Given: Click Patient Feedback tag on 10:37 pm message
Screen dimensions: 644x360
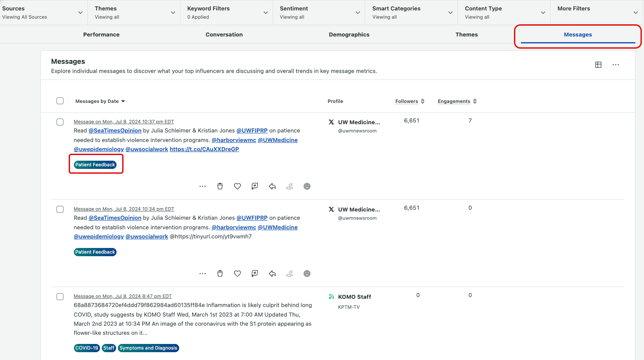Looking at the screenshot, I should pyautogui.click(x=95, y=165).
